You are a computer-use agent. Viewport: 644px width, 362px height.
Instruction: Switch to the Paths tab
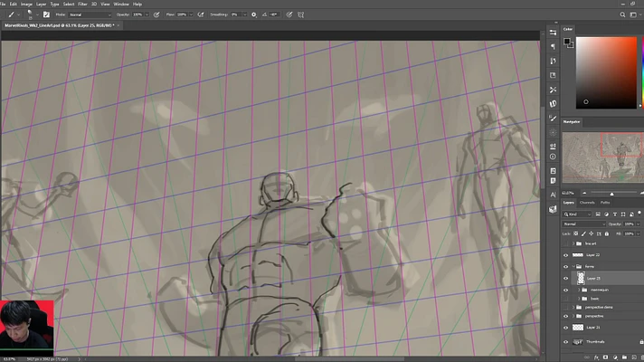coord(605,203)
